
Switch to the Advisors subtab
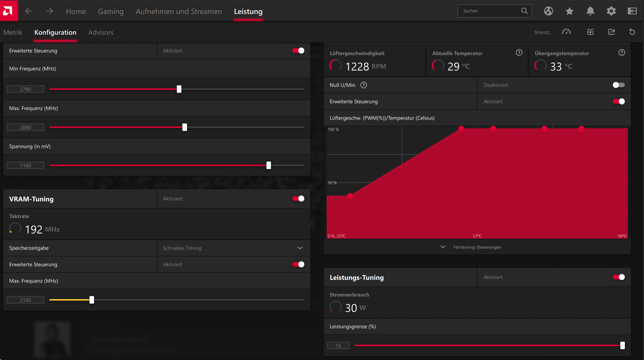(101, 32)
